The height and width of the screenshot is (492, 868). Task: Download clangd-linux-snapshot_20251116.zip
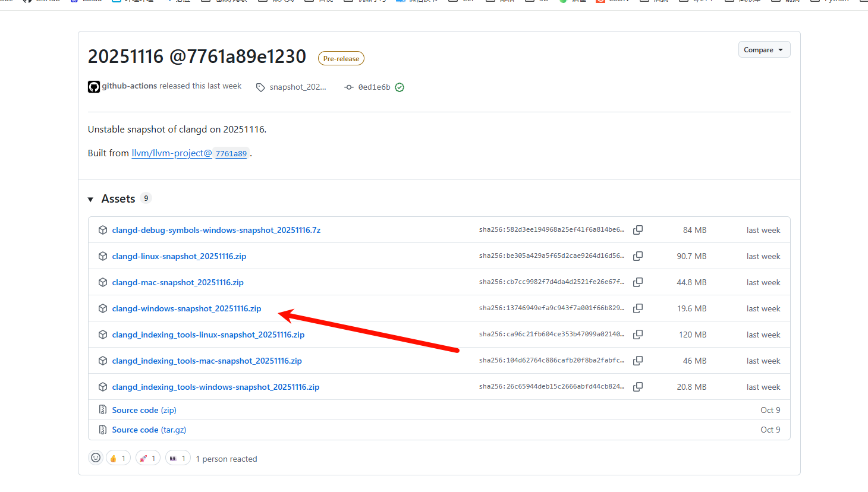pyautogui.click(x=179, y=256)
